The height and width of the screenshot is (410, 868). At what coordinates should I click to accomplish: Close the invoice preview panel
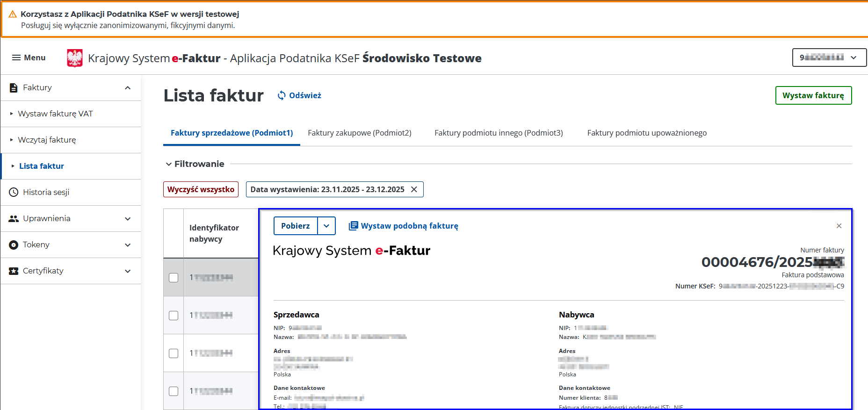tap(839, 226)
